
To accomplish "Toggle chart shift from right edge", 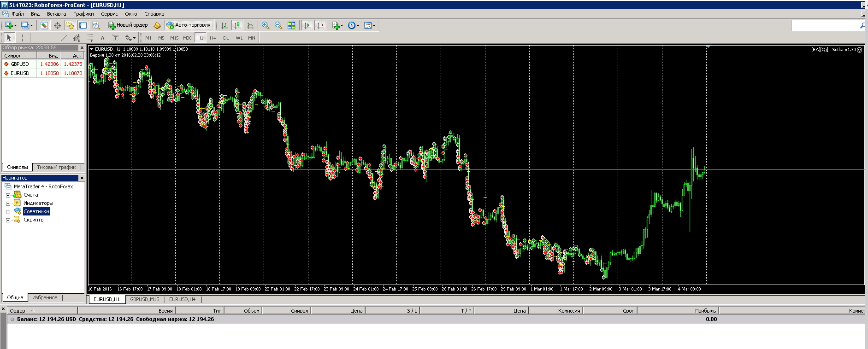I will click(x=320, y=25).
